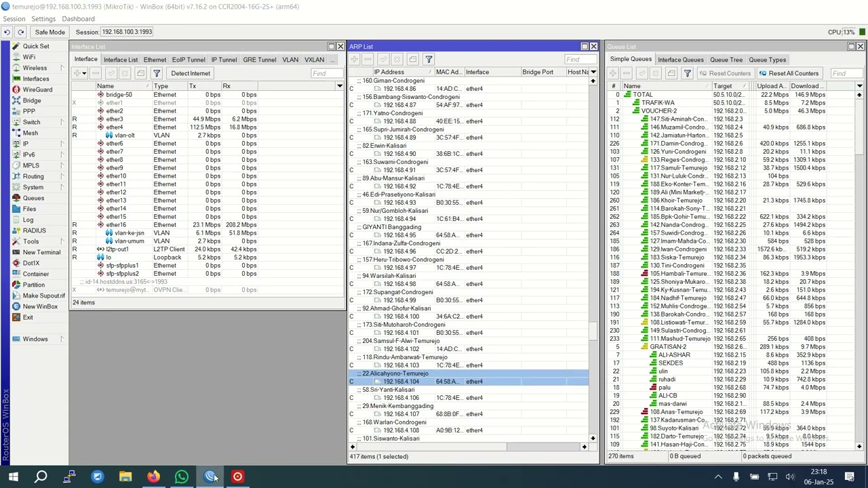The height and width of the screenshot is (488, 868).
Task: Click the Reset All Counters button
Action: (789, 73)
